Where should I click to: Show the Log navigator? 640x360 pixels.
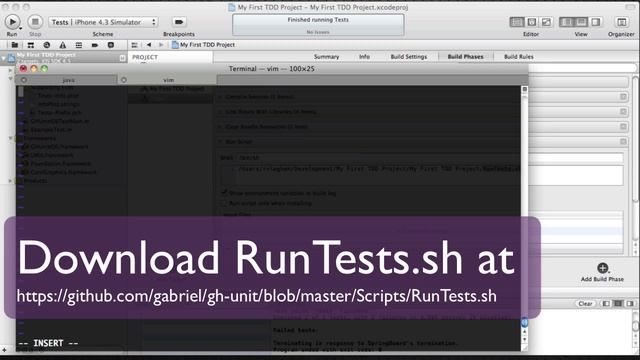[x=111, y=45]
